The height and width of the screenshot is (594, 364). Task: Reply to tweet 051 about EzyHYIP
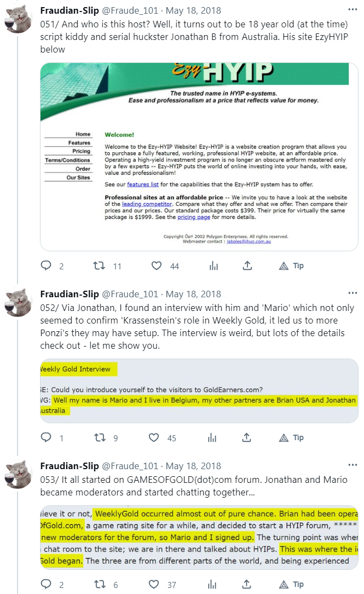(47, 266)
